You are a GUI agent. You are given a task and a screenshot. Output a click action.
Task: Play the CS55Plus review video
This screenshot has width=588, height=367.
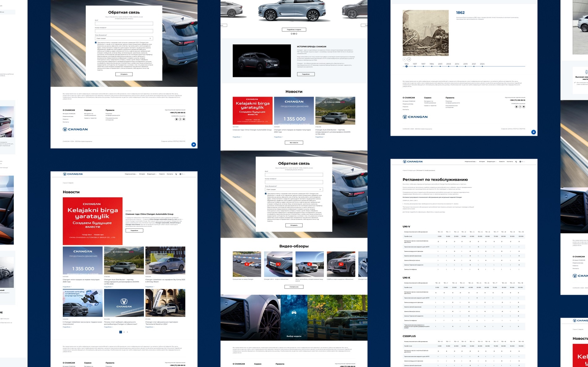[x=341, y=264]
